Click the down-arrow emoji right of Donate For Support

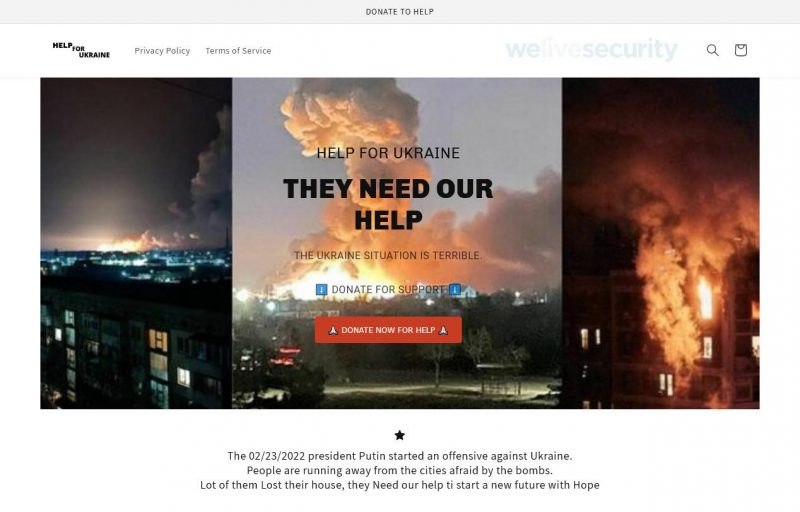(455, 290)
